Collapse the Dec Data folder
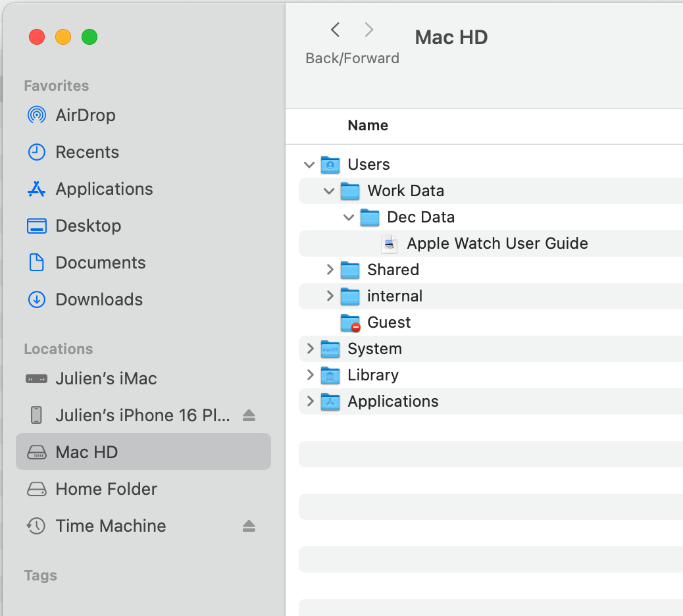 [349, 217]
